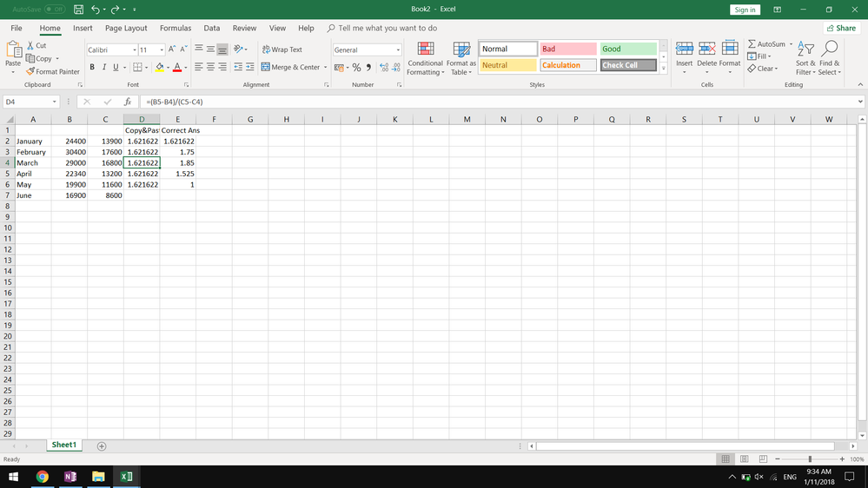The image size is (868, 488).
Task: Open Insert Function dialog with fx icon
Action: point(128,102)
